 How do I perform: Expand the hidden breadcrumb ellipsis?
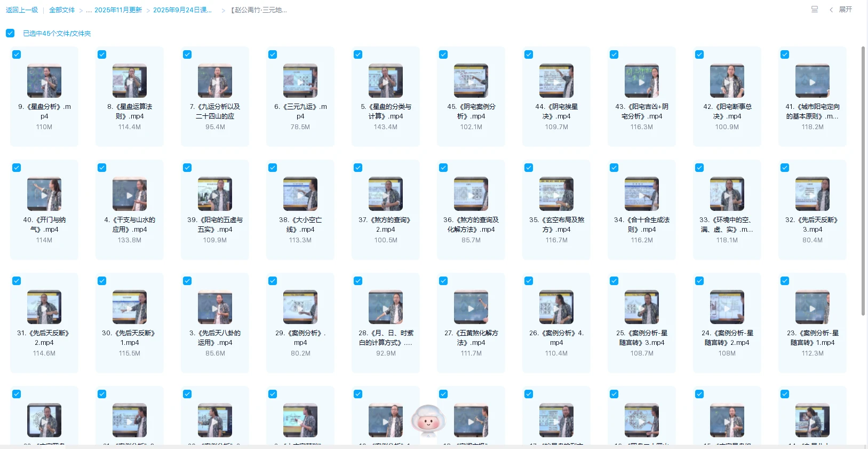89,10
